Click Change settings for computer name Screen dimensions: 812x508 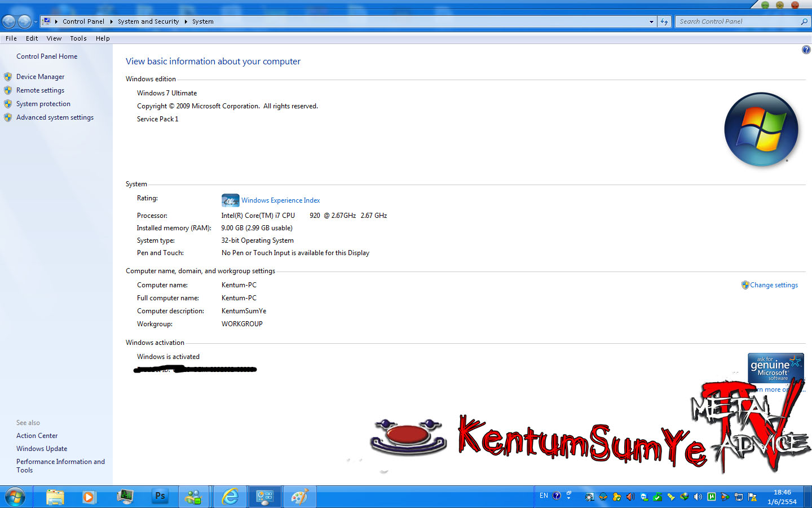pos(774,285)
